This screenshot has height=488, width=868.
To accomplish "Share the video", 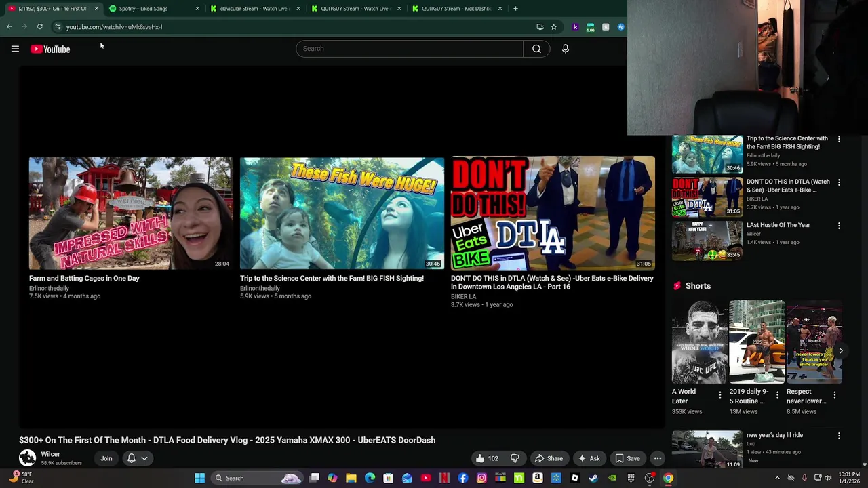I will (x=549, y=458).
